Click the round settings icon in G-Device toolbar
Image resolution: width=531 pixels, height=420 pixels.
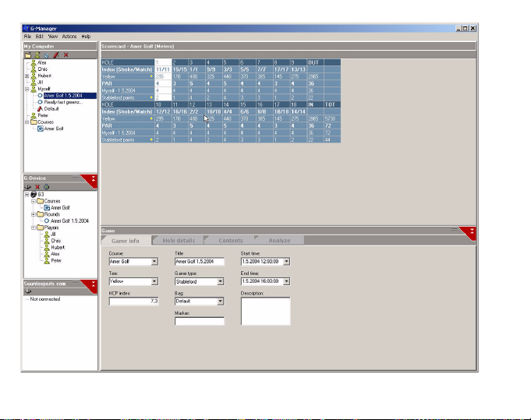(x=47, y=187)
